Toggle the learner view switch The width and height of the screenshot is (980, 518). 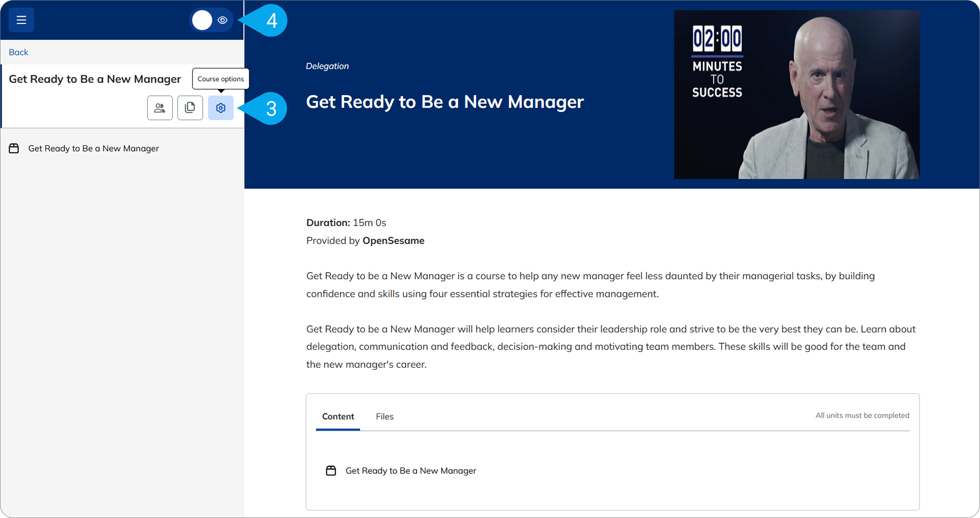point(203,20)
